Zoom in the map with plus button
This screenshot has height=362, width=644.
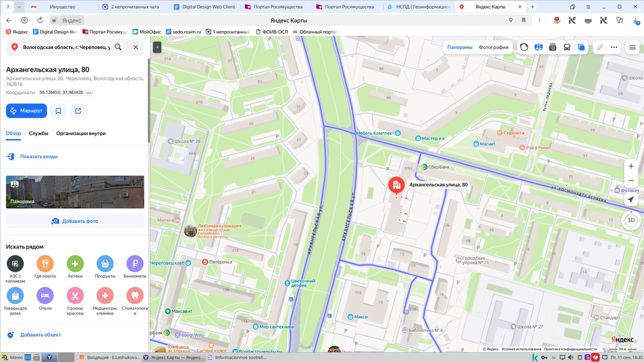[x=631, y=166]
